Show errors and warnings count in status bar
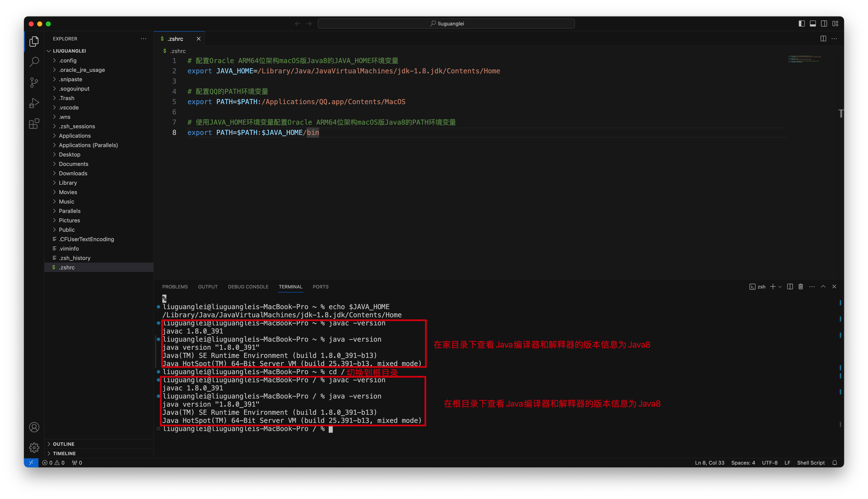Viewport: 868px width, 499px height. tap(53, 463)
